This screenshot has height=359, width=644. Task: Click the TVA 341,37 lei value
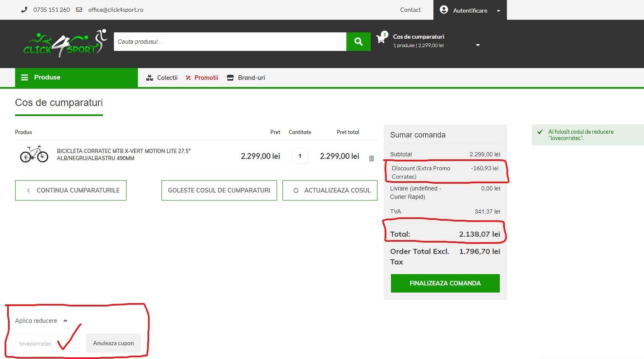[488, 211]
